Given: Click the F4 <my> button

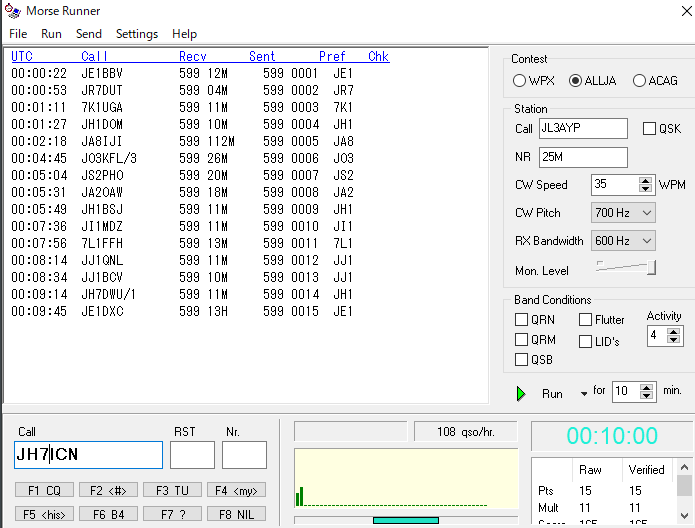Looking at the screenshot, I should [x=236, y=490].
